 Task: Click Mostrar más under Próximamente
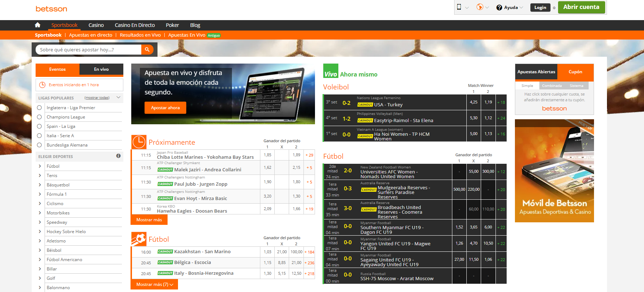click(149, 219)
